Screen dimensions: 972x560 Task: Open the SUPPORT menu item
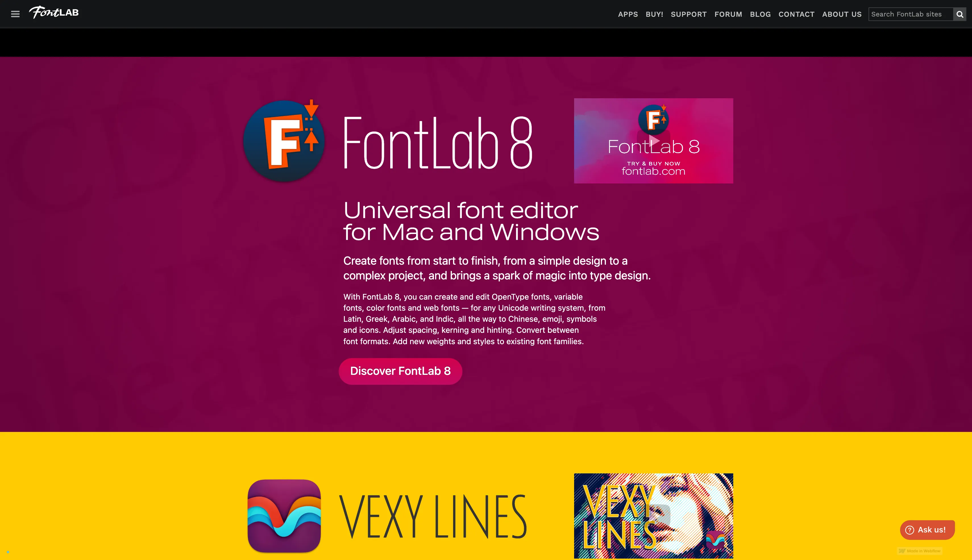point(689,14)
